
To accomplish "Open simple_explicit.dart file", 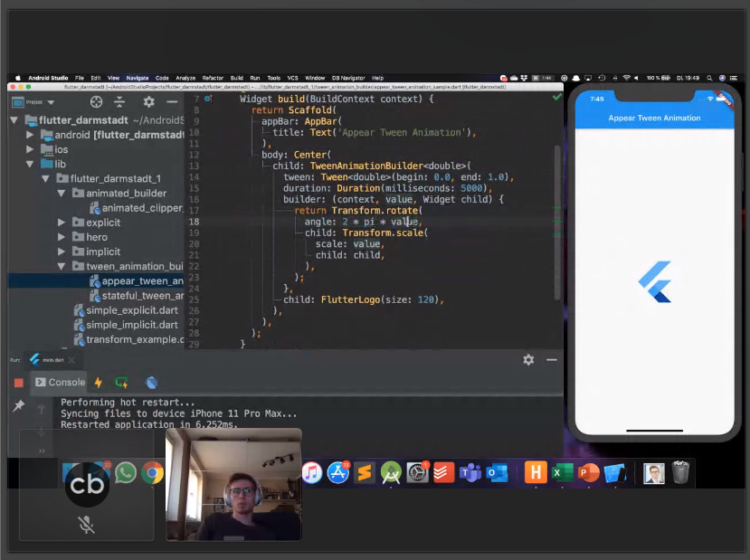I will coord(127,310).
